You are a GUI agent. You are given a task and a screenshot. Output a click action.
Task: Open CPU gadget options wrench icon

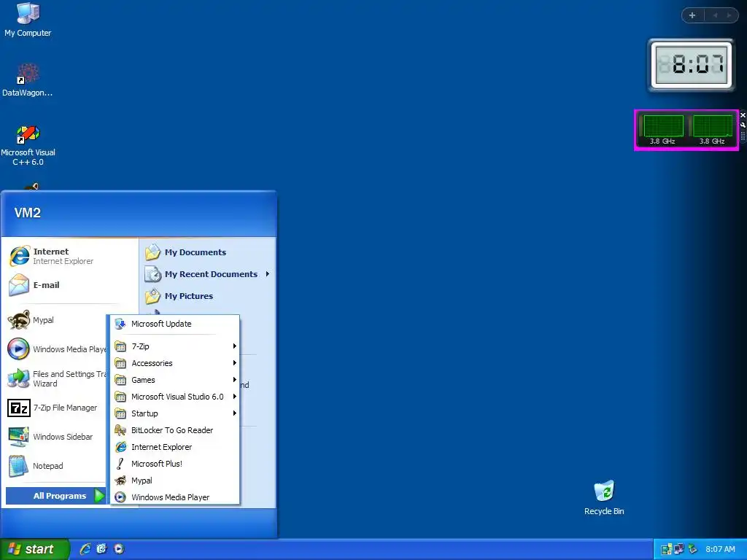[x=743, y=125]
